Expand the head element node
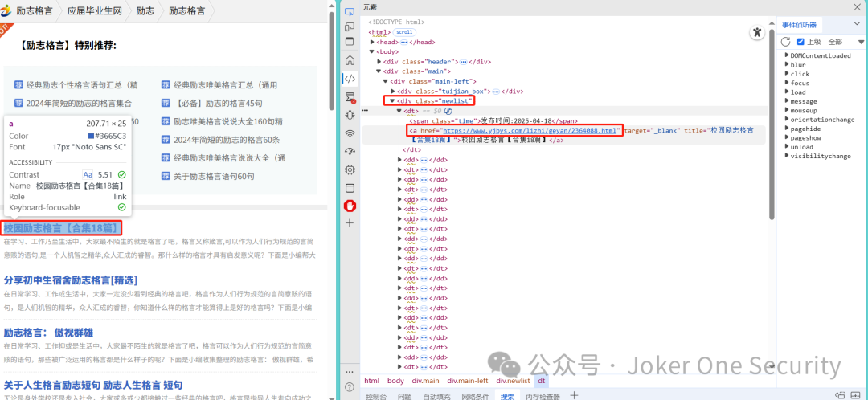 [373, 42]
